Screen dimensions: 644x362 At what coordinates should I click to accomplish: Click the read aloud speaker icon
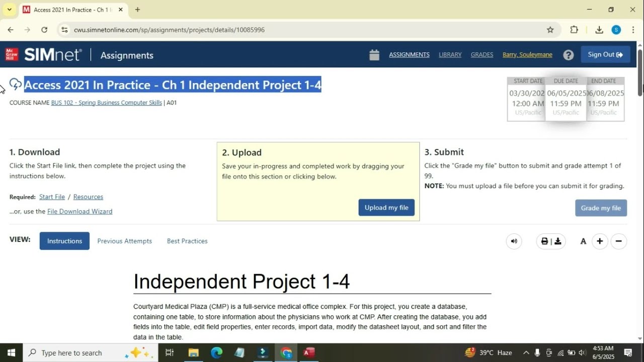tap(514, 241)
